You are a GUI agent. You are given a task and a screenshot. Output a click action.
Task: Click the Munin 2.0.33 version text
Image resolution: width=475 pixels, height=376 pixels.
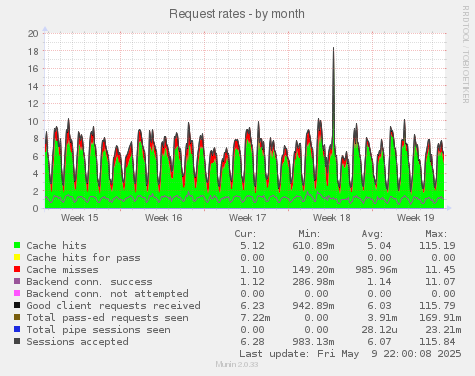pos(237,364)
